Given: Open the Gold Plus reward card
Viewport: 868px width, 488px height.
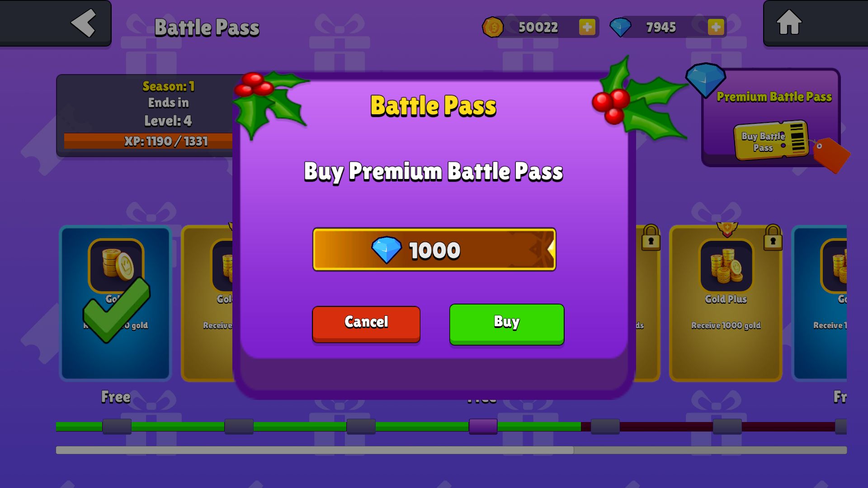Looking at the screenshot, I should 726,303.
